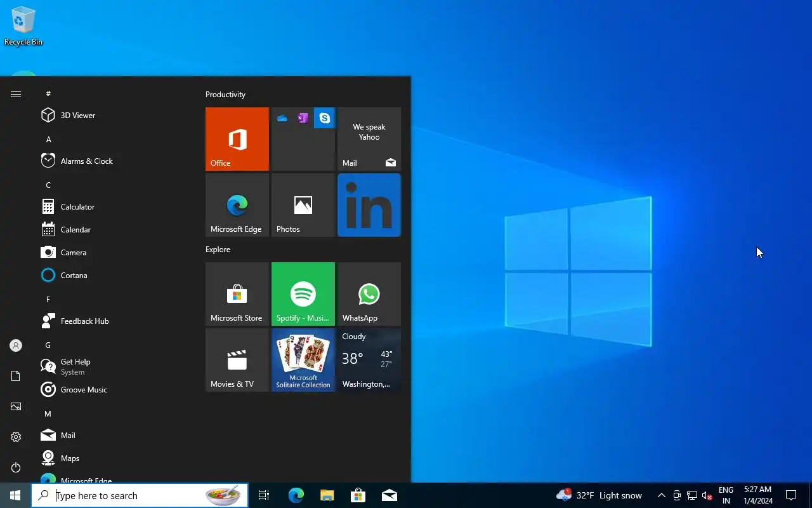Image resolution: width=812 pixels, height=508 pixels.
Task: Click the A letter header in the app list
Action: (48, 139)
